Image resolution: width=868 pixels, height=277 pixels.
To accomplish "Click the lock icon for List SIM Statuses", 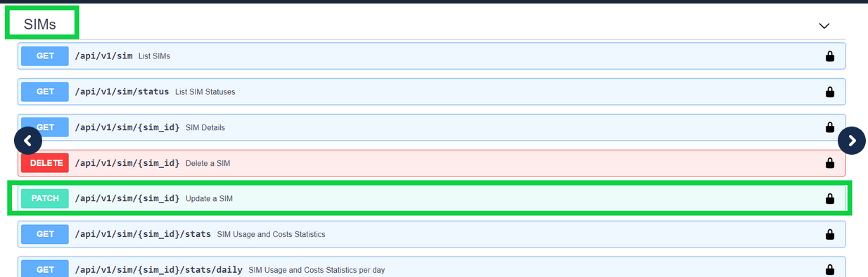I will click(829, 91).
